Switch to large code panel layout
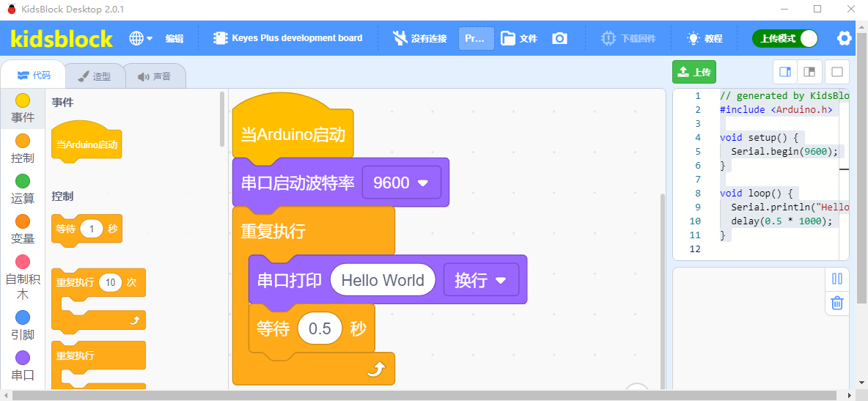The width and height of the screenshot is (868, 401). [x=784, y=72]
